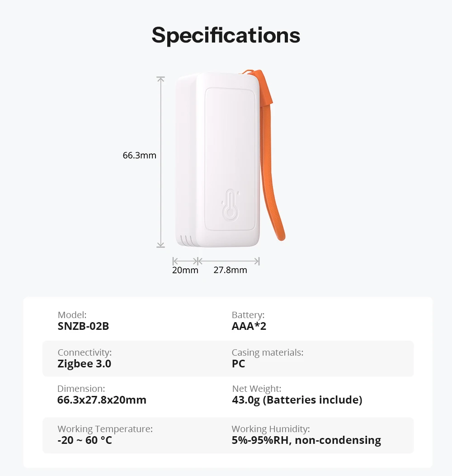The height and width of the screenshot is (476, 452).
Task: Click the vent slots at sensor bottom
Action: [187, 240]
